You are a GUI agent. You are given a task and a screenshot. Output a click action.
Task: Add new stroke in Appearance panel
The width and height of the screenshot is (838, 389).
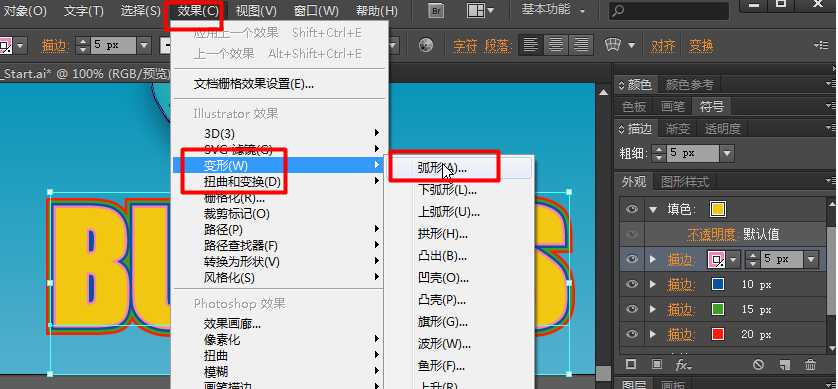pos(631,364)
